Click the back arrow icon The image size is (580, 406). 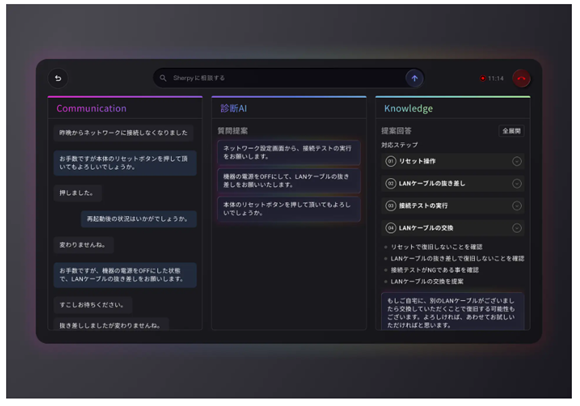point(58,78)
